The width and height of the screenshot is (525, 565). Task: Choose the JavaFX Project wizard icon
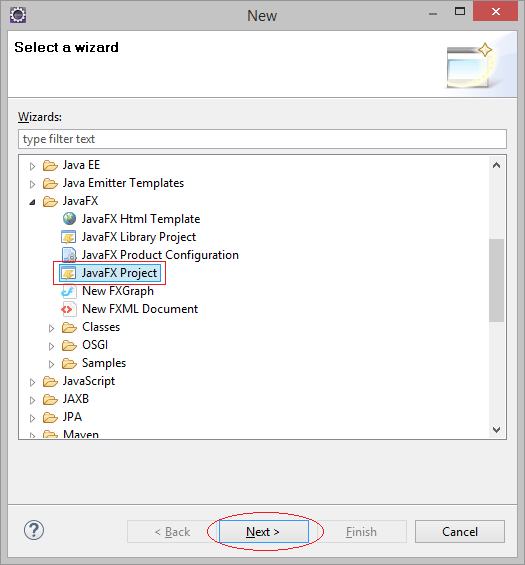(68, 273)
